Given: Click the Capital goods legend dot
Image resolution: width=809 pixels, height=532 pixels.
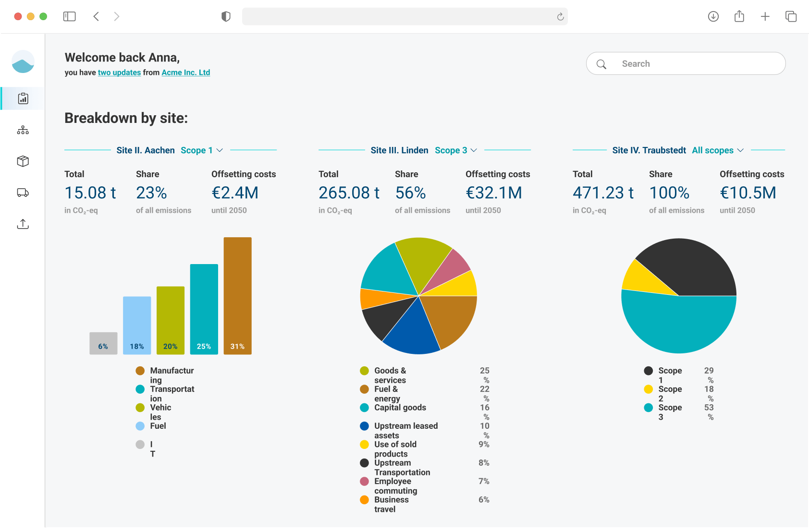Looking at the screenshot, I should tap(365, 408).
